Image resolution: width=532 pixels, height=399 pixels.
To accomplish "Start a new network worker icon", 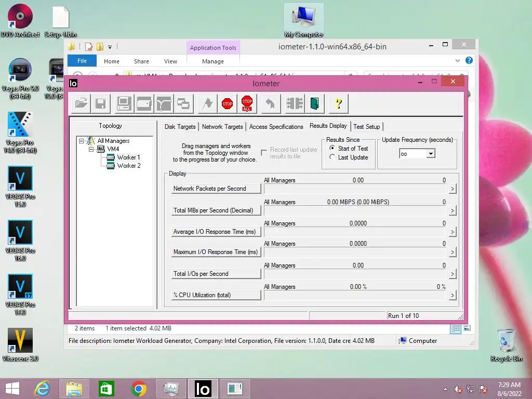I will [164, 103].
